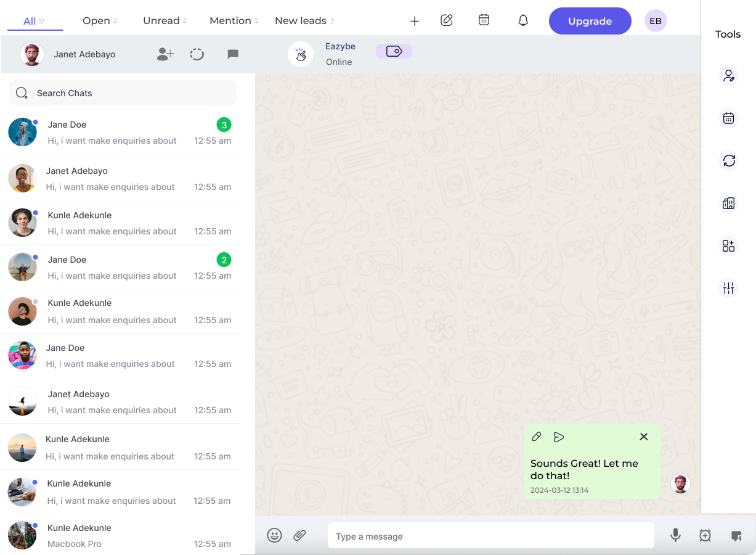The image size is (756, 555).
Task: Start voice recording with the microphone icon
Action: point(675,535)
